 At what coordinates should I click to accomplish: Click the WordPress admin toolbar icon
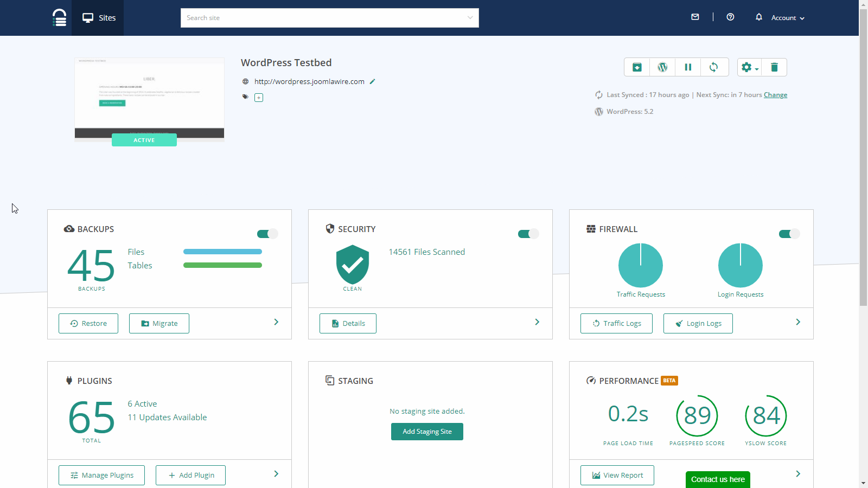click(x=662, y=67)
